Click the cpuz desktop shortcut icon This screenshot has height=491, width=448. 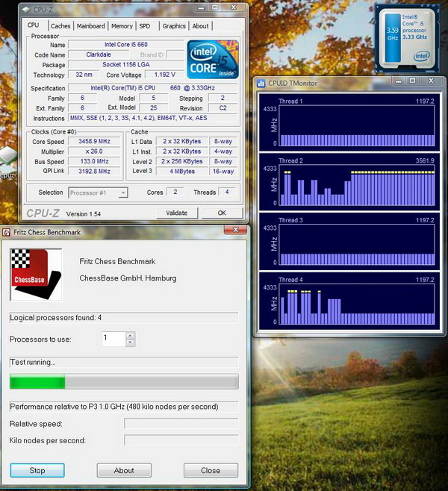pos(7,162)
